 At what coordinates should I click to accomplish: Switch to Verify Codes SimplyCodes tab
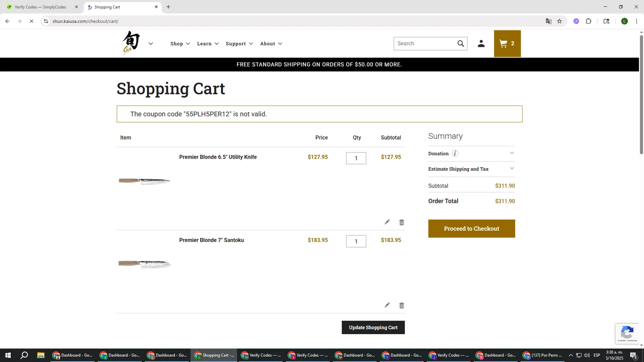point(40,7)
